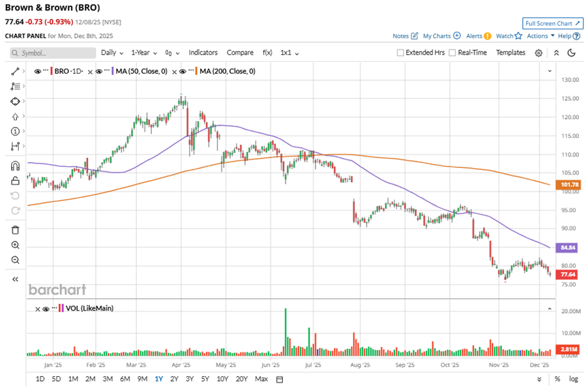Select the 1Y range tab
Viewport: 588px width, 390px height.
(159, 379)
